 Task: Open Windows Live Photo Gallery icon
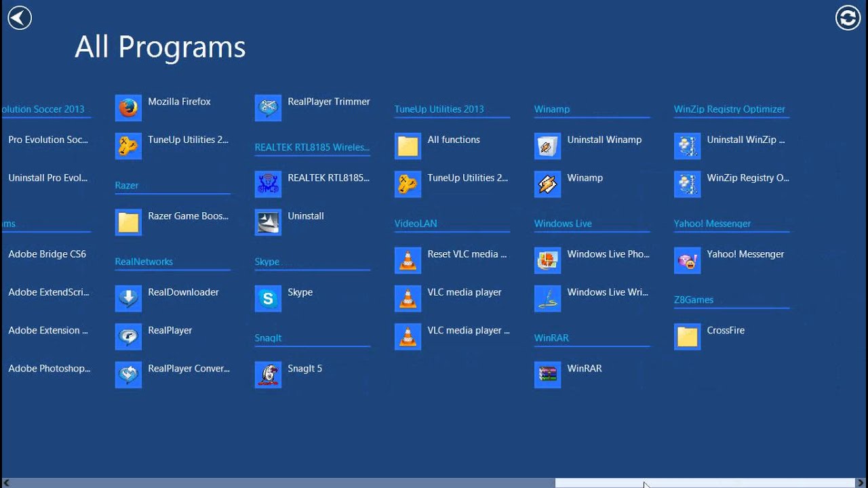[x=547, y=260]
